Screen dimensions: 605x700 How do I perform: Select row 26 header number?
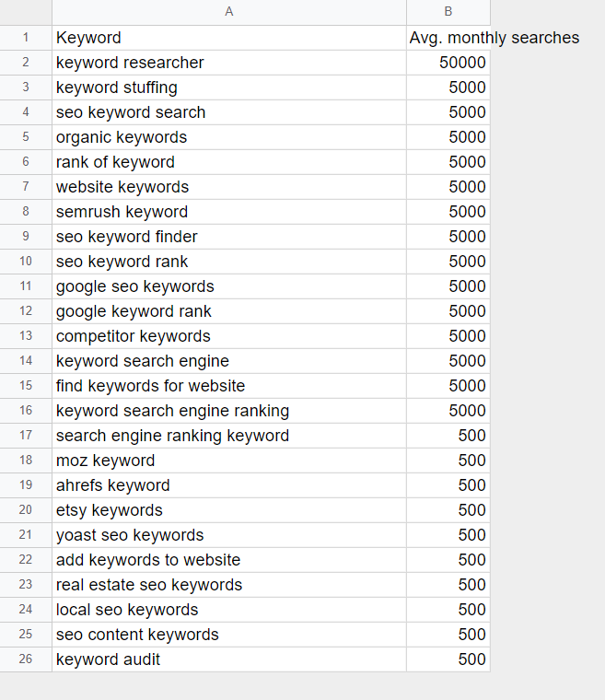click(26, 659)
